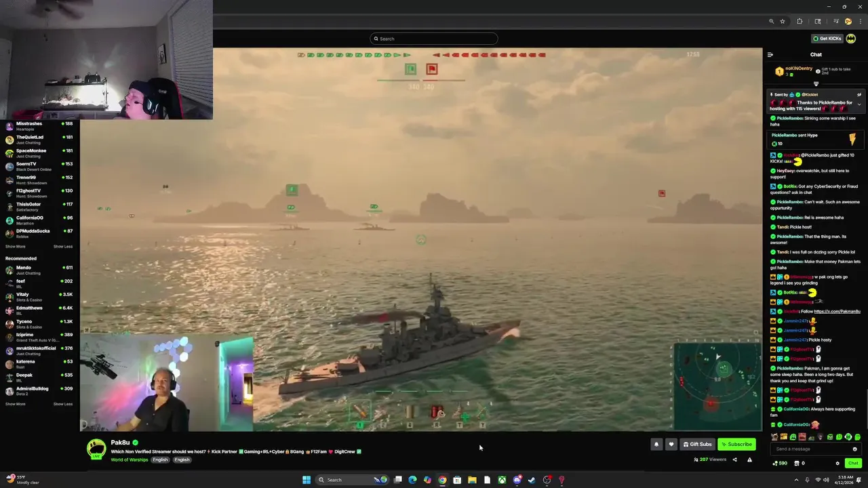Open the chat store icon showing 0

click(798, 464)
